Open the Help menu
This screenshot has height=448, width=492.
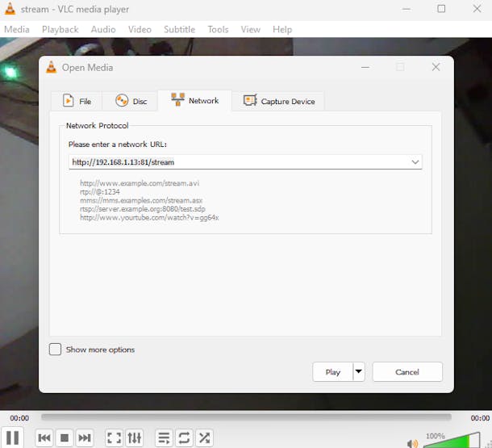tap(282, 30)
